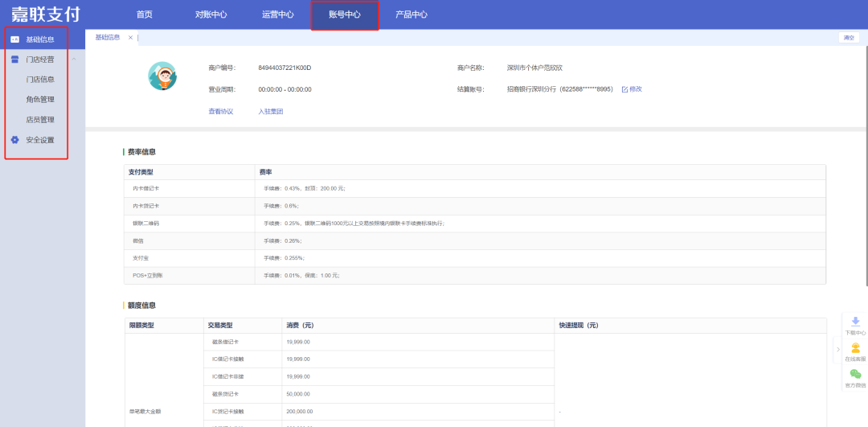Click the 200,000.00 limit value
Image resolution: width=868 pixels, height=427 pixels.
coord(300,412)
